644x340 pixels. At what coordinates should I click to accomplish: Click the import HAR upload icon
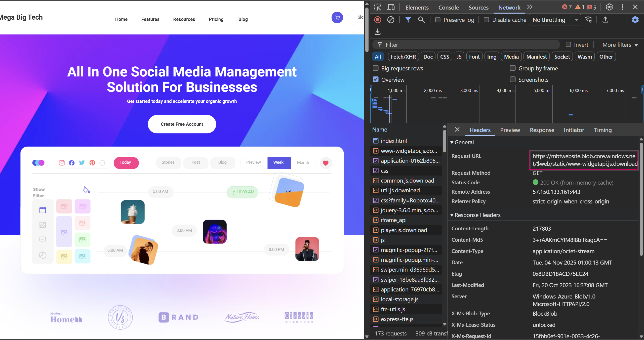point(606,20)
